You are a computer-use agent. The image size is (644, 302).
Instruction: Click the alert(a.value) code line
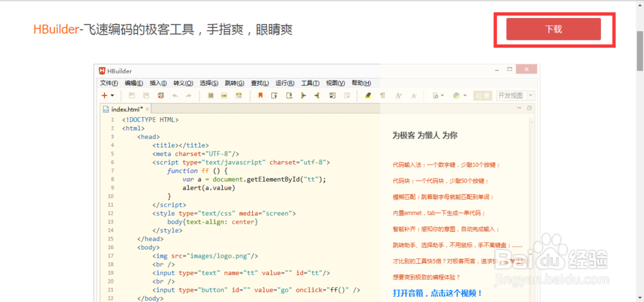(x=209, y=188)
